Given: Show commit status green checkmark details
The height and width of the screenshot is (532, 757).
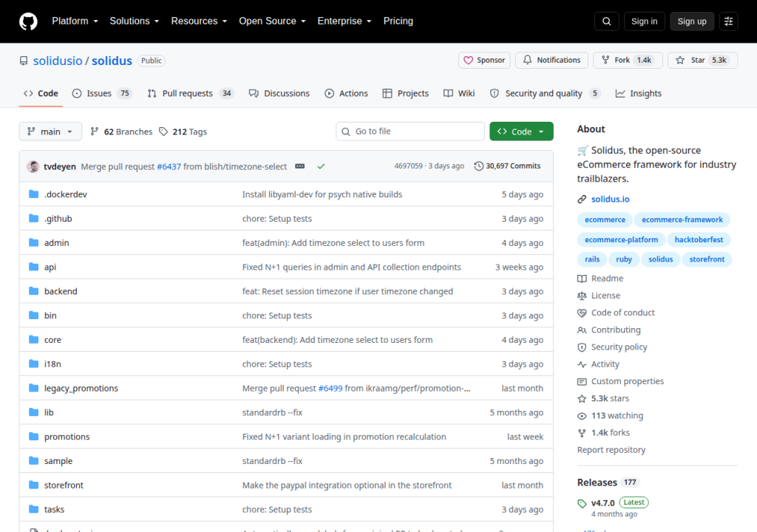Looking at the screenshot, I should tap(321, 166).
